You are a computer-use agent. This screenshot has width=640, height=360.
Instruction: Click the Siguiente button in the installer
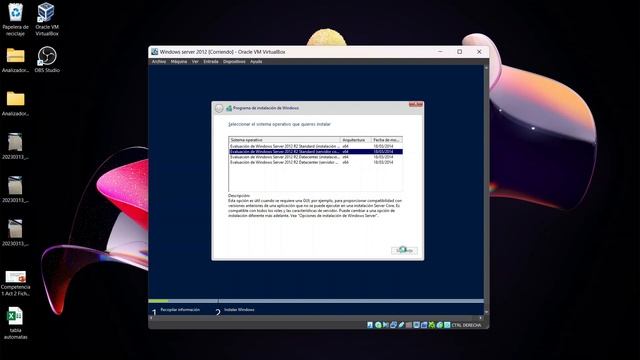[404, 250]
